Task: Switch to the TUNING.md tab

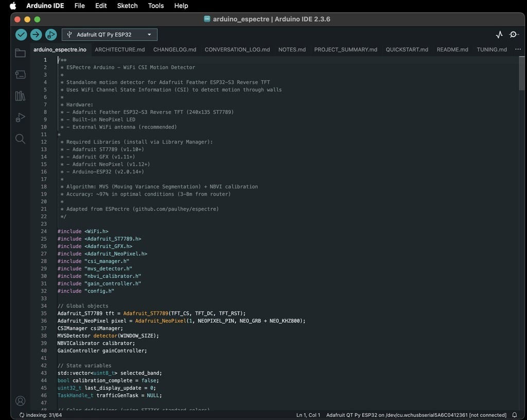Action: pyautogui.click(x=491, y=49)
